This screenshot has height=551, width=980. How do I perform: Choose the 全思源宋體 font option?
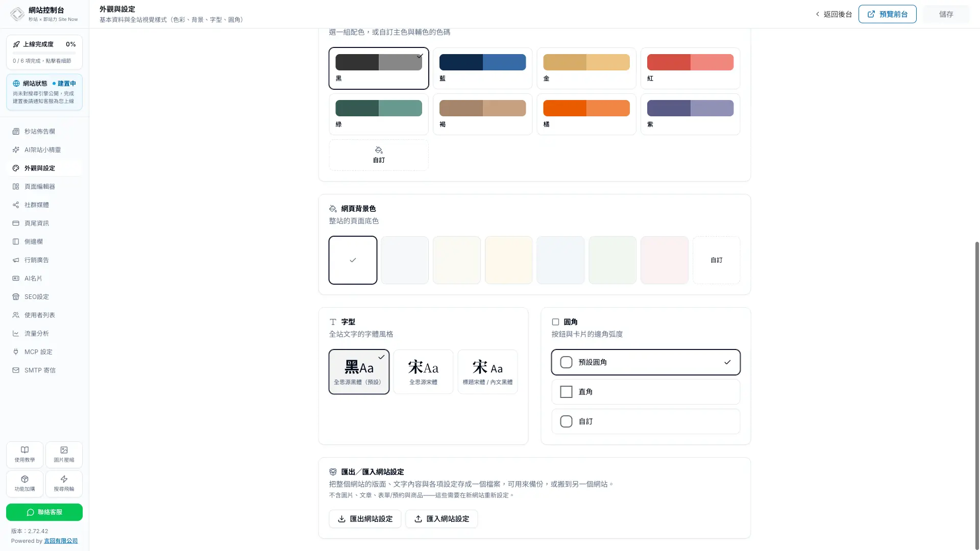coord(423,372)
